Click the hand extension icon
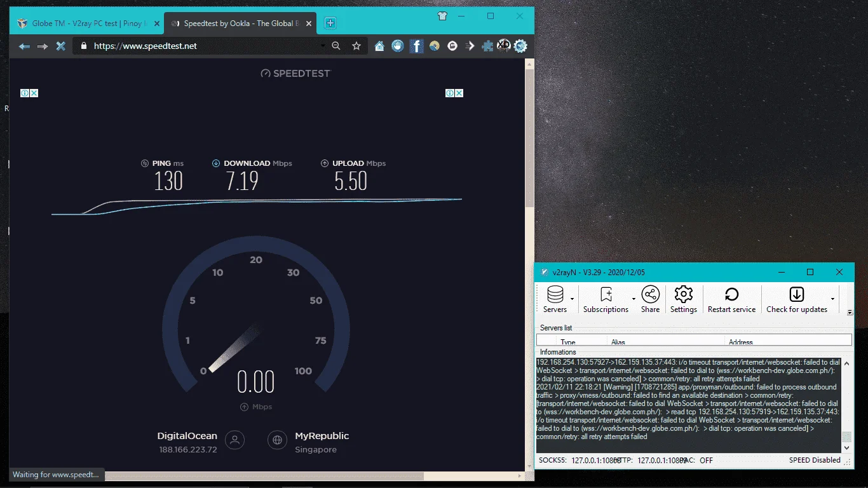The width and height of the screenshot is (868, 488). coord(398,46)
